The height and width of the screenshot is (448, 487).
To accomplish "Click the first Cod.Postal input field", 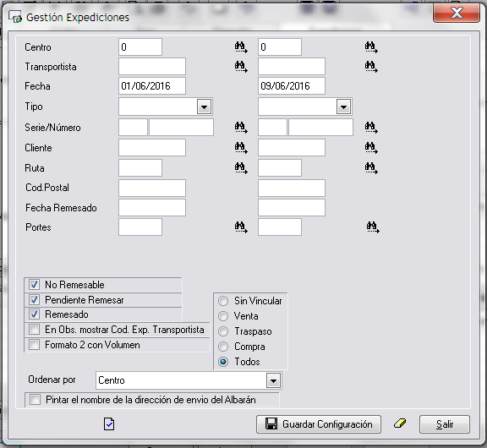I will (152, 188).
